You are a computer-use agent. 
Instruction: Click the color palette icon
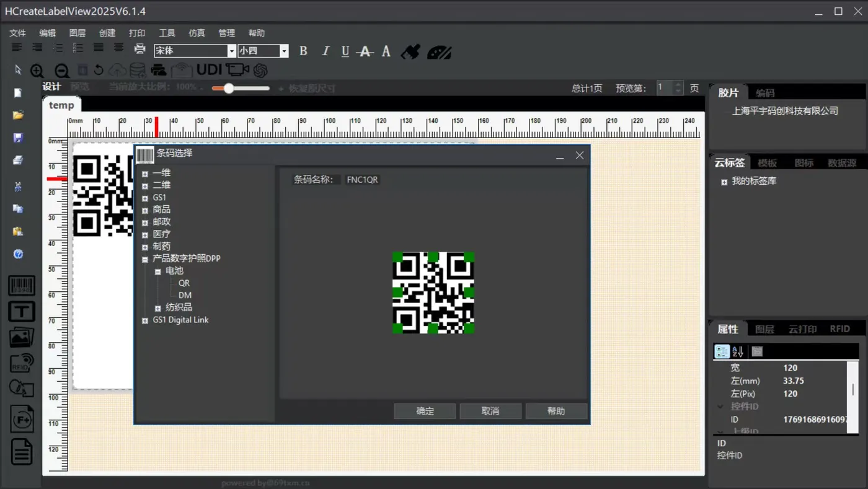(x=439, y=51)
